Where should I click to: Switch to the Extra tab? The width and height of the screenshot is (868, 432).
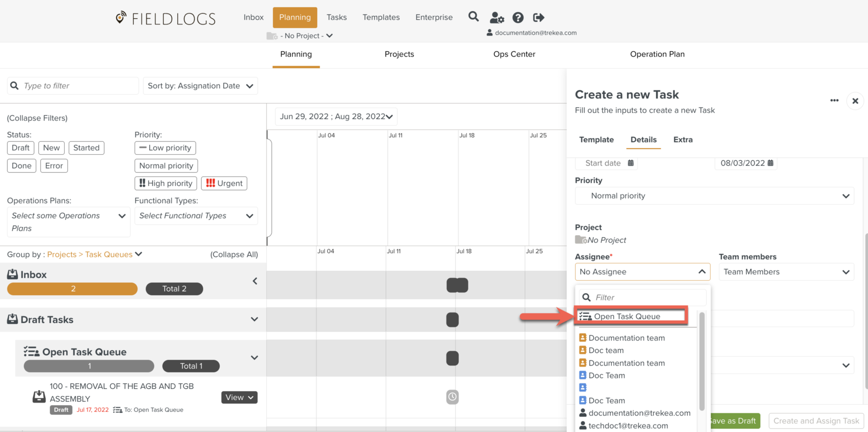click(683, 139)
